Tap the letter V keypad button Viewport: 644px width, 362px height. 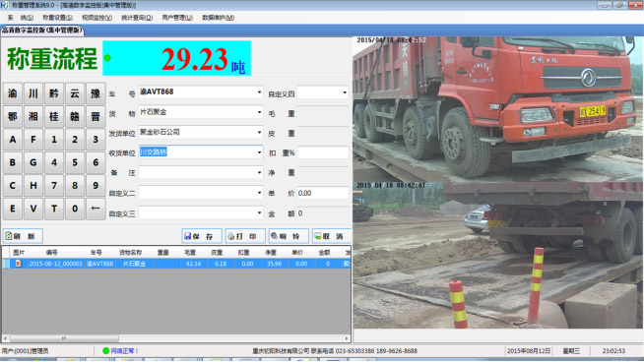pyautogui.click(x=33, y=209)
